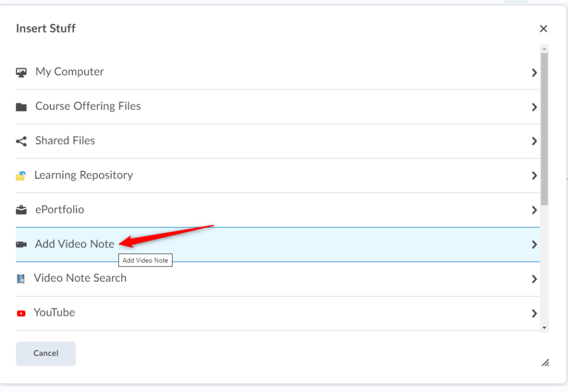Click the red YouTube icon
568x392 pixels.
point(21,313)
